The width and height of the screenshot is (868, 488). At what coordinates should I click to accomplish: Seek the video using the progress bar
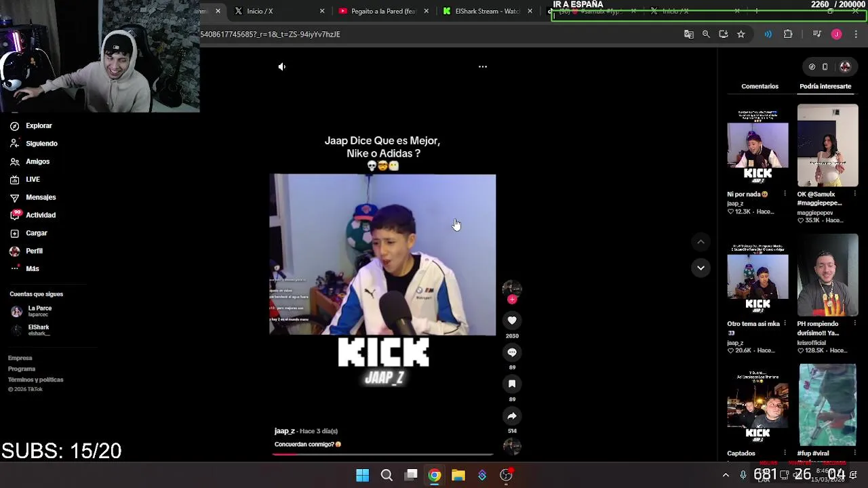(383, 454)
